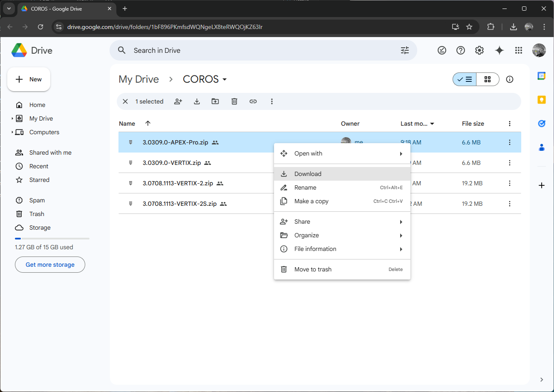Expand Computers tree in sidebar
This screenshot has height=392, width=554.
pos(12,132)
